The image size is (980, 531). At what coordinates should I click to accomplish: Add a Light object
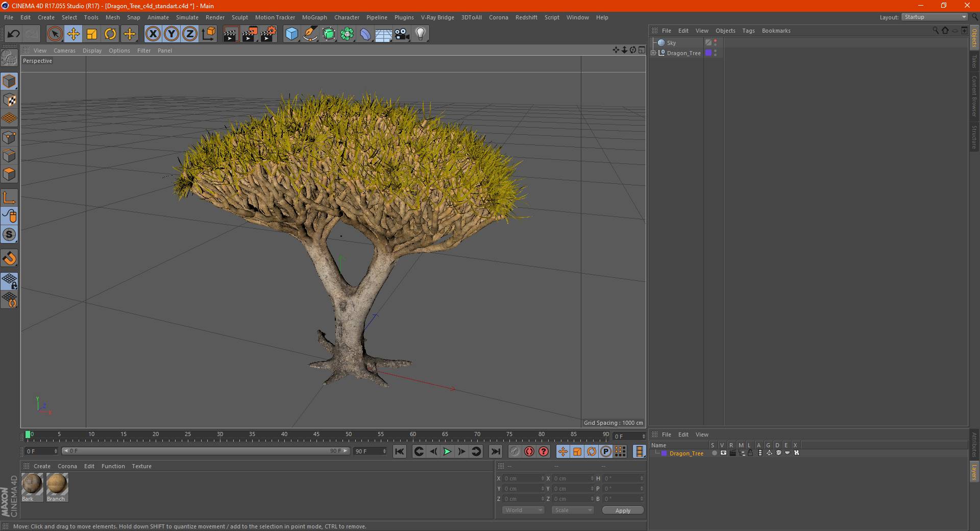(x=421, y=34)
